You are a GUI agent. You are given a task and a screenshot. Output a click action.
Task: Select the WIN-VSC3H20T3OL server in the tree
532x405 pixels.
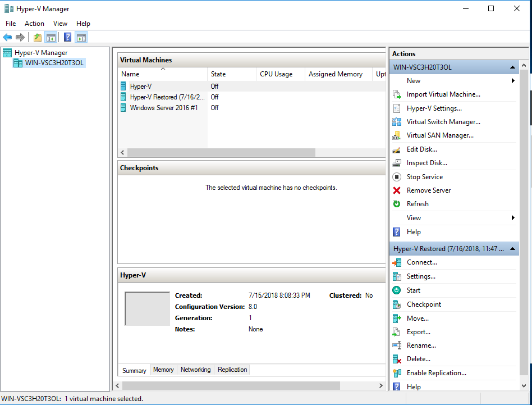point(49,63)
